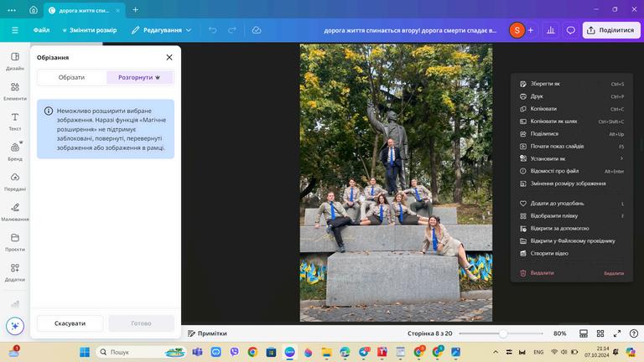Open the analytics bar chart icon
The image size is (644, 362).
551,30
